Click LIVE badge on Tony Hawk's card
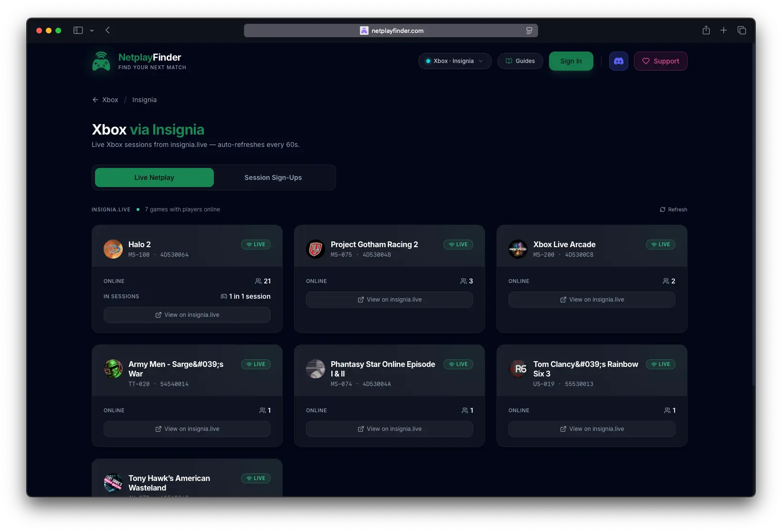Image resolution: width=782 pixels, height=532 pixels. 256,478
